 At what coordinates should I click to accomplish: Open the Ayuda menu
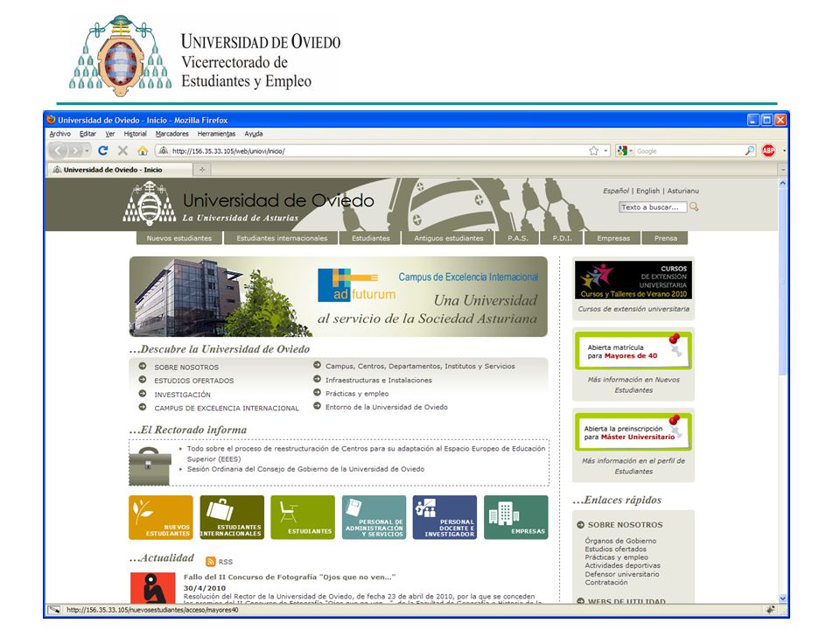pyautogui.click(x=254, y=134)
